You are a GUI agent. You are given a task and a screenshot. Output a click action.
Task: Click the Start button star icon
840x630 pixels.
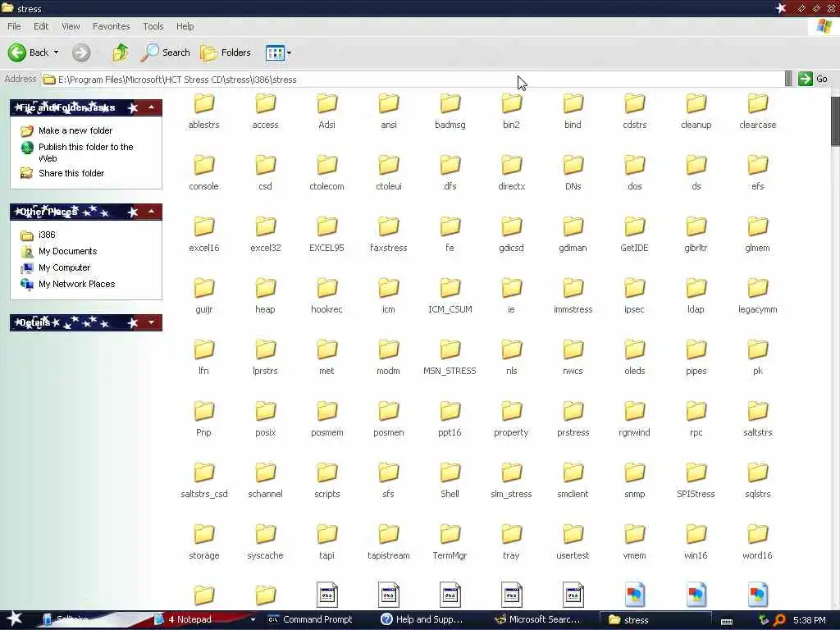(15, 619)
